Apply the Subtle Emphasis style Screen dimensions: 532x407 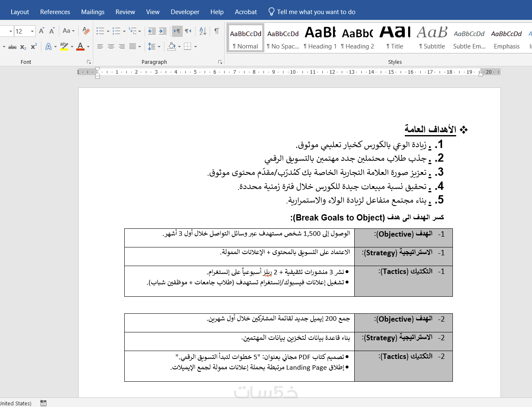click(x=469, y=38)
